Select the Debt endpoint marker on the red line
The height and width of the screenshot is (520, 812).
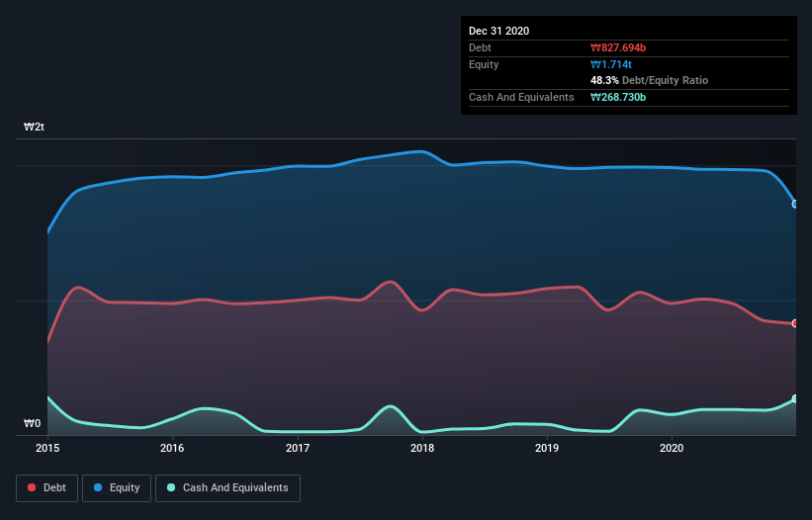click(795, 323)
